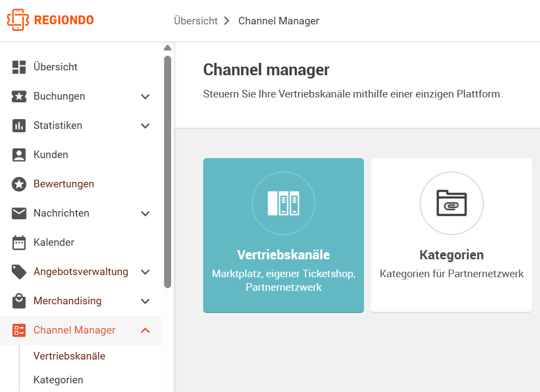Image resolution: width=540 pixels, height=392 pixels.
Task: Click the Regiondo logo icon
Action: (x=18, y=20)
